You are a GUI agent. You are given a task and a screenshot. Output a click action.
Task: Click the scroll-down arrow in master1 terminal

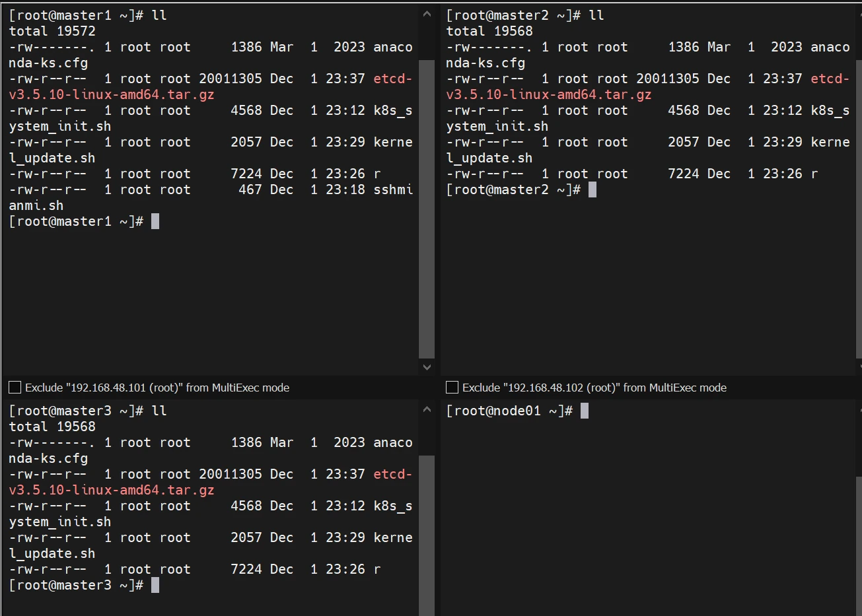427,367
